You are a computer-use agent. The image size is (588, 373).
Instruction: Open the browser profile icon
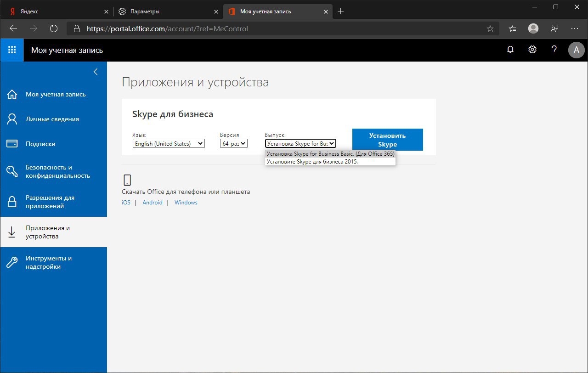click(533, 28)
